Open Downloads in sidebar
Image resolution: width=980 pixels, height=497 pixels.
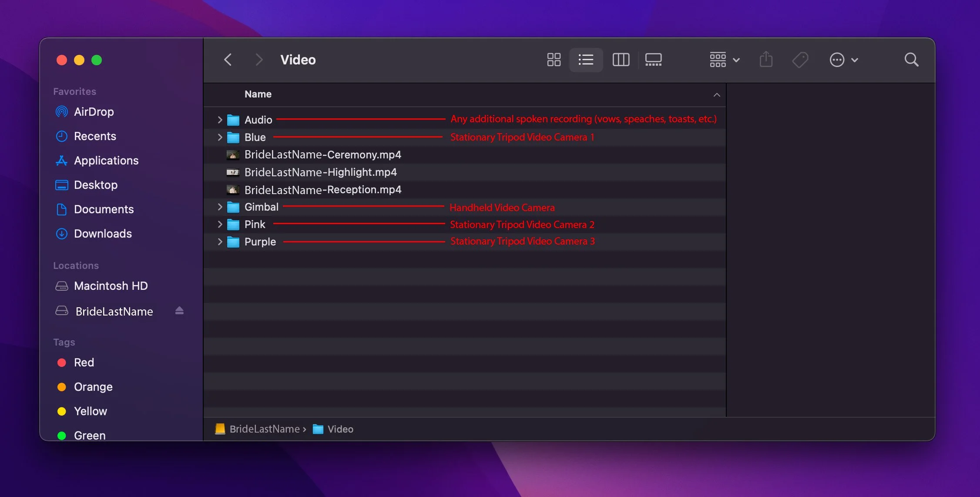(x=103, y=234)
